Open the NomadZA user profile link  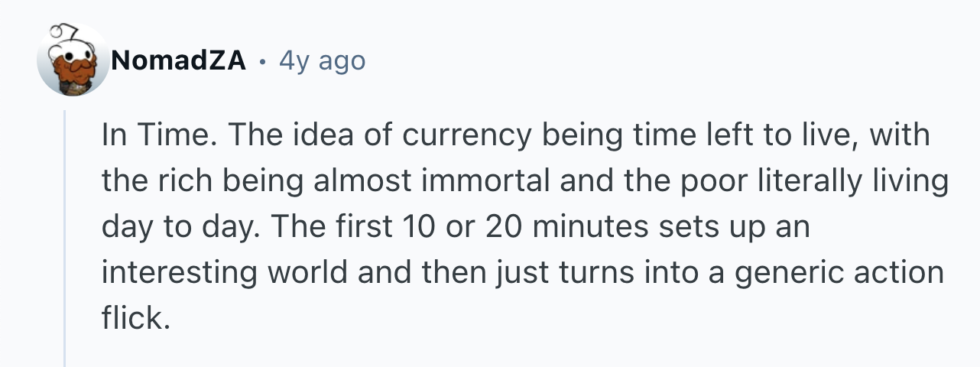click(179, 60)
